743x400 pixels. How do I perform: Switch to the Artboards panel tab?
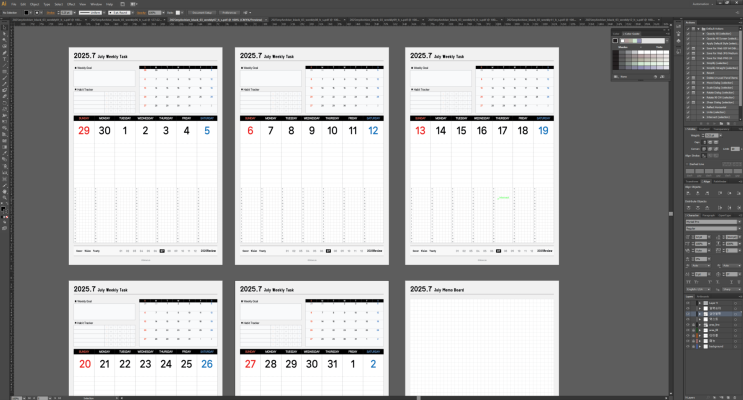(703, 296)
